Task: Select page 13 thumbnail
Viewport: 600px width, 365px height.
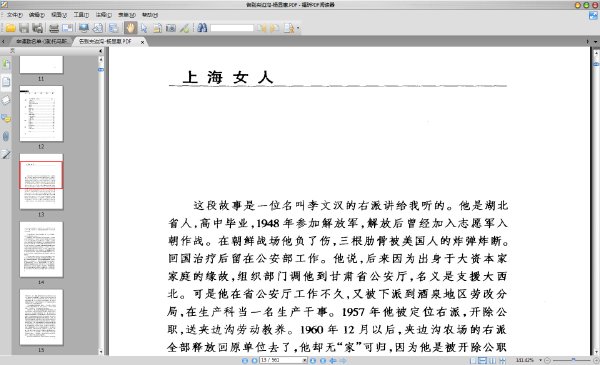Action: click(41, 181)
